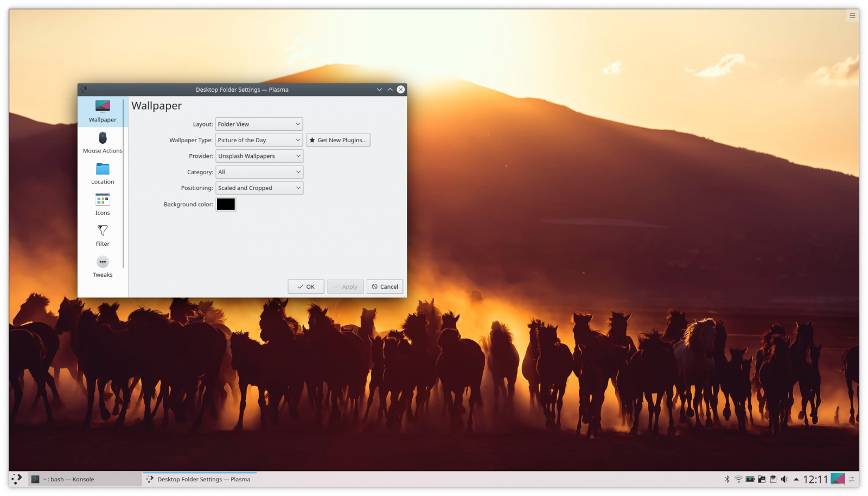The height and width of the screenshot is (496, 868).
Task: Click the WiFi indicator in system tray
Action: click(x=738, y=479)
